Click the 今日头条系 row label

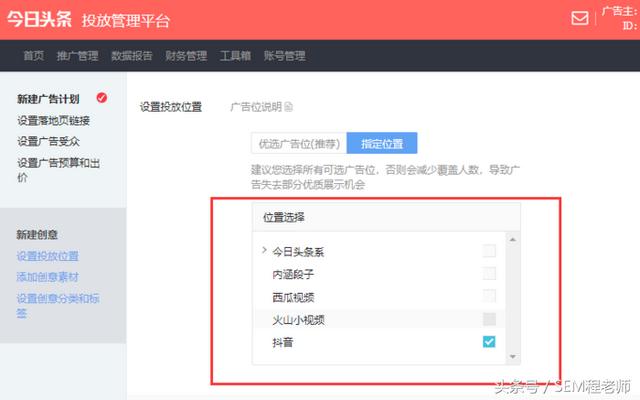point(298,252)
